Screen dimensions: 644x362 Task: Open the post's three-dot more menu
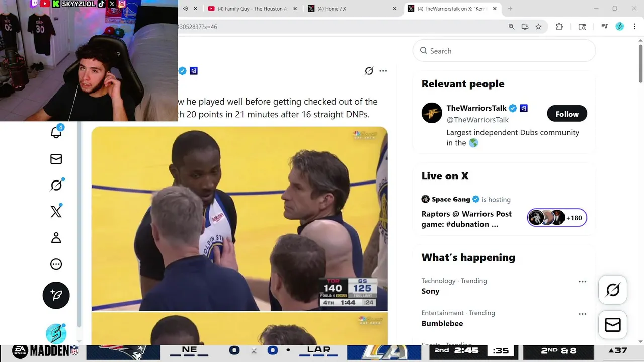(x=383, y=71)
